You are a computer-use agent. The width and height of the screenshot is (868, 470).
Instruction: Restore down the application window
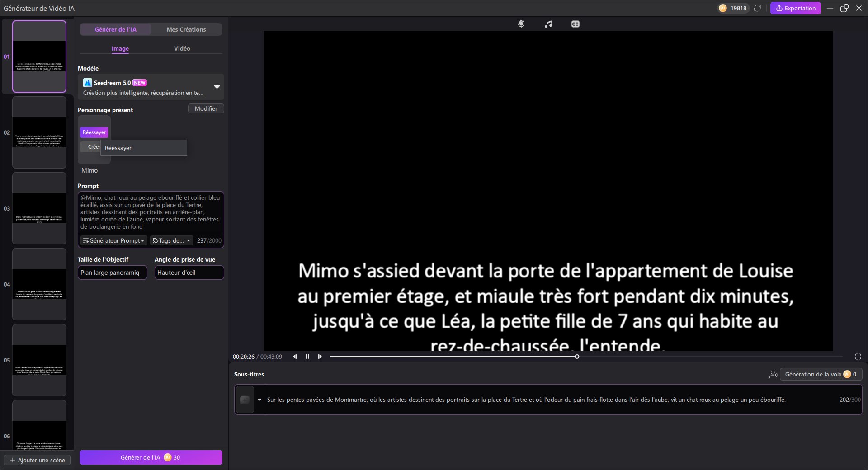tap(844, 8)
